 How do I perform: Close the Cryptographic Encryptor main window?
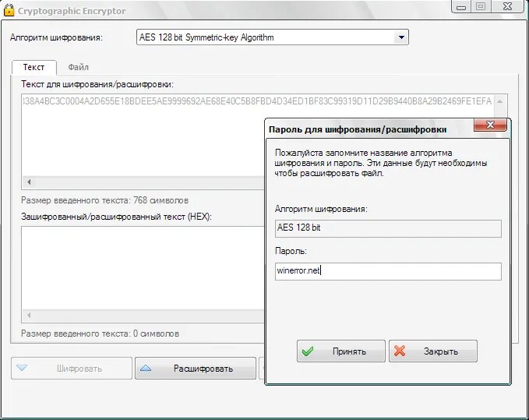click(508, 6)
